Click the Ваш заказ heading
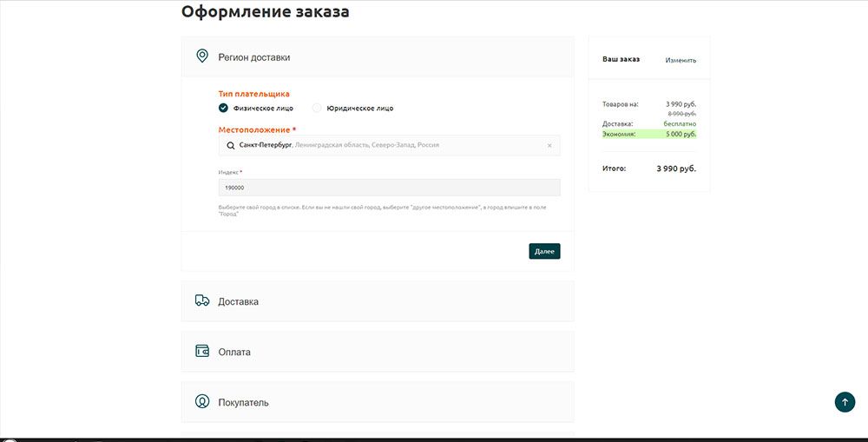The image size is (868, 442). (621, 59)
